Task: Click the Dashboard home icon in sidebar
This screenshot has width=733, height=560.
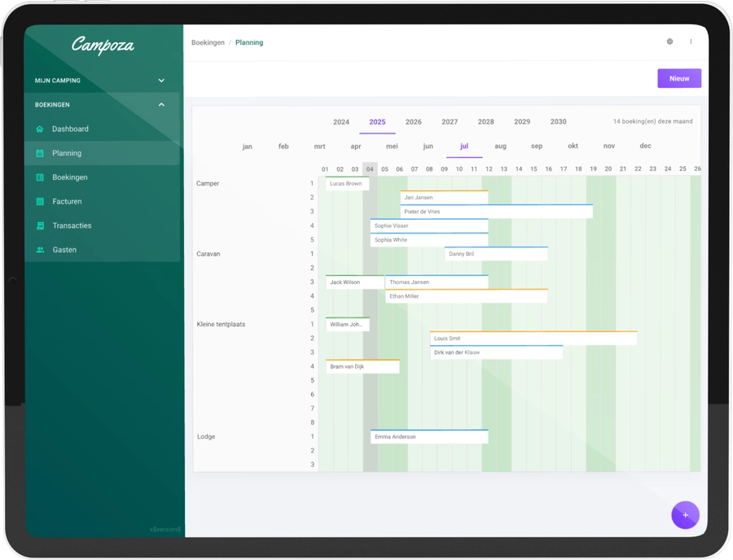Action: coord(40,129)
